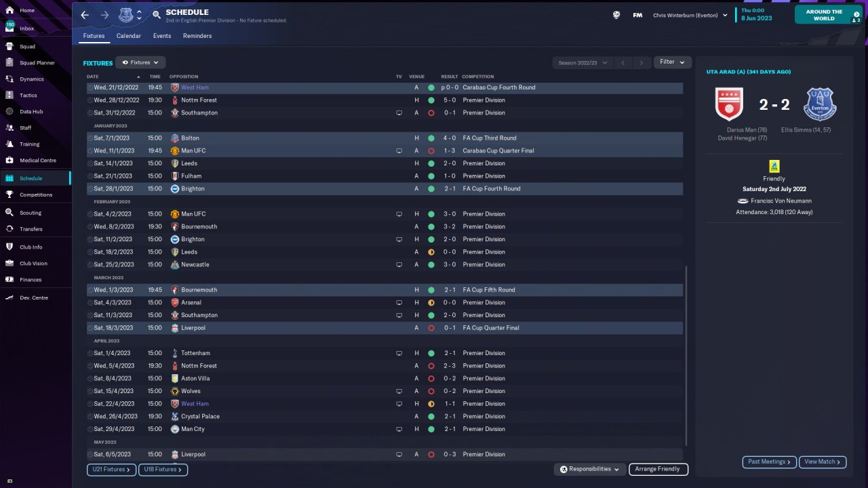Viewport: 868px width, 488px height.
Task: Click the Bolton opposition name
Action: [x=191, y=138]
